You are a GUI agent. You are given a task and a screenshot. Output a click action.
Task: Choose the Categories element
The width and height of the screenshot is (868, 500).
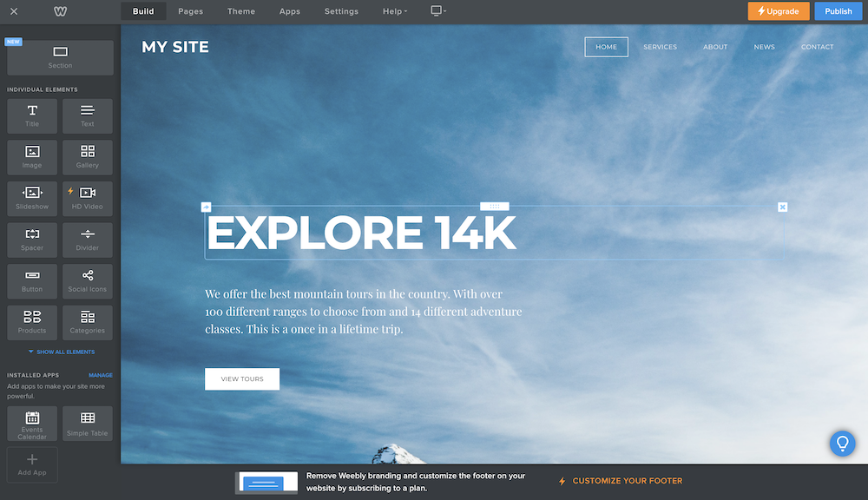(88, 322)
